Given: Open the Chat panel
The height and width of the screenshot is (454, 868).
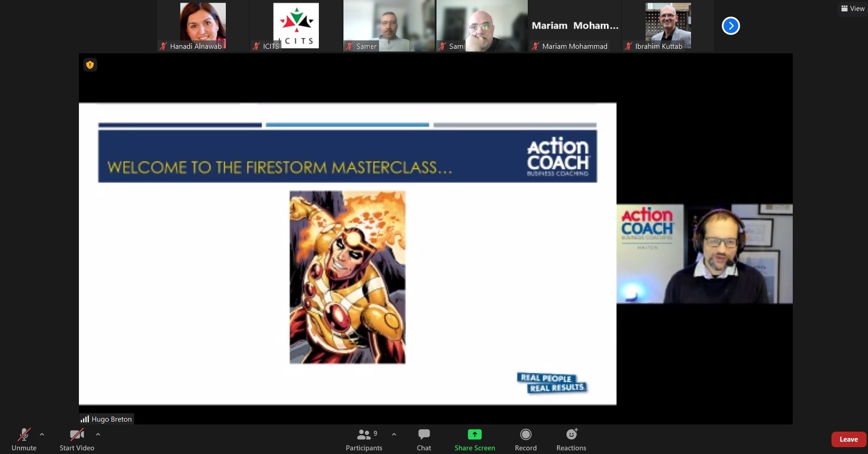Looking at the screenshot, I should (x=424, y=439).
